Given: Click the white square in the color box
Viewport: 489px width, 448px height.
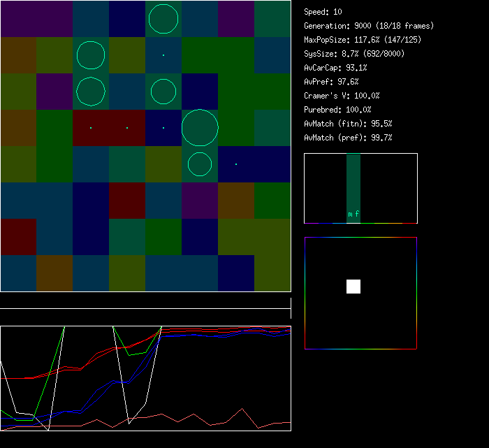Looking at the screenshot, I should 353,287.
